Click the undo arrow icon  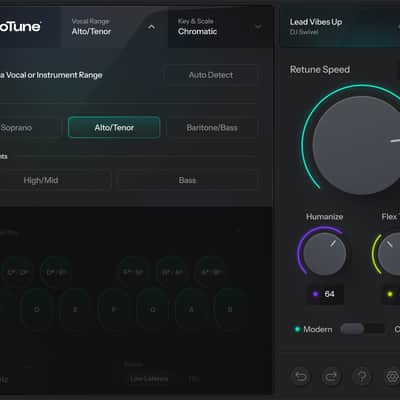(301, 377)
